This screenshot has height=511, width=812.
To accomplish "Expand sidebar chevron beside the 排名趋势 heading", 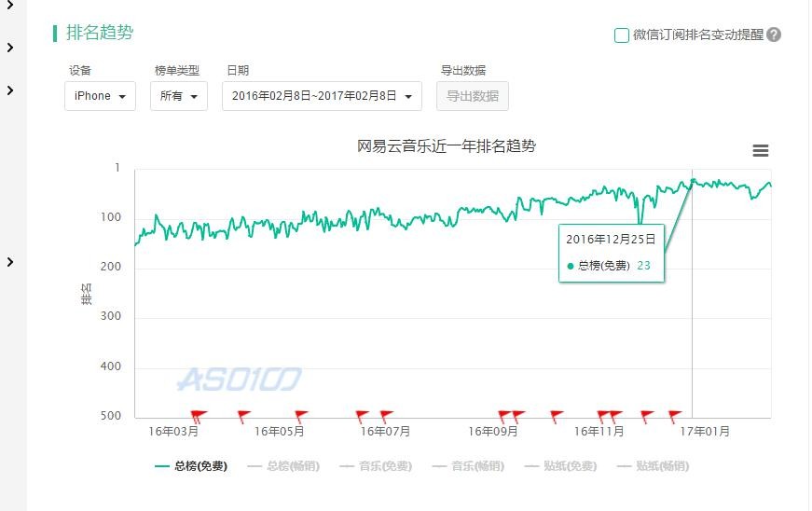I will coord(10,48).
